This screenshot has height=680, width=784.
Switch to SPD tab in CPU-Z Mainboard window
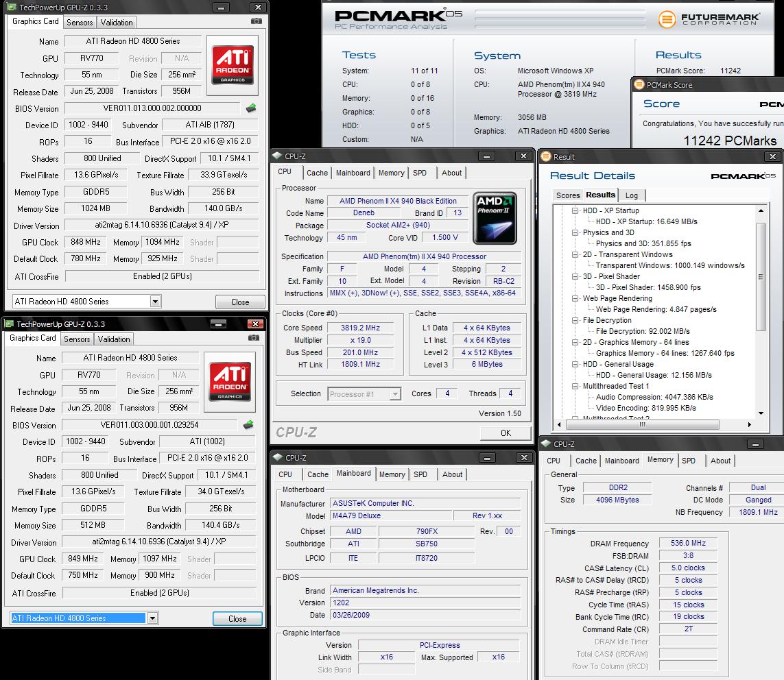coord(420,474)
